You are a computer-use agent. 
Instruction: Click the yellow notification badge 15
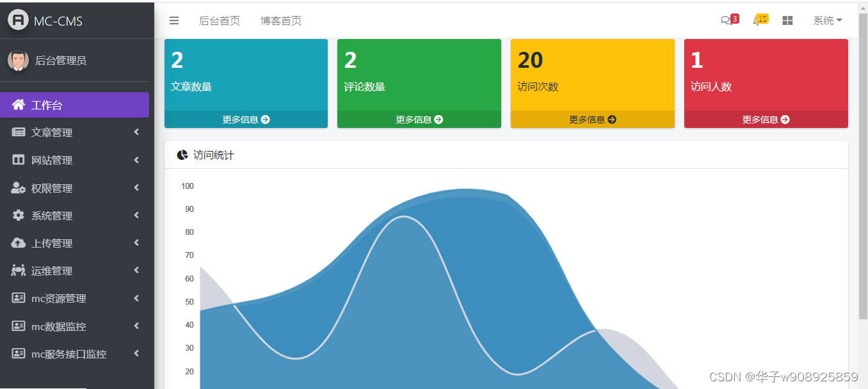[x=762, y=19]
